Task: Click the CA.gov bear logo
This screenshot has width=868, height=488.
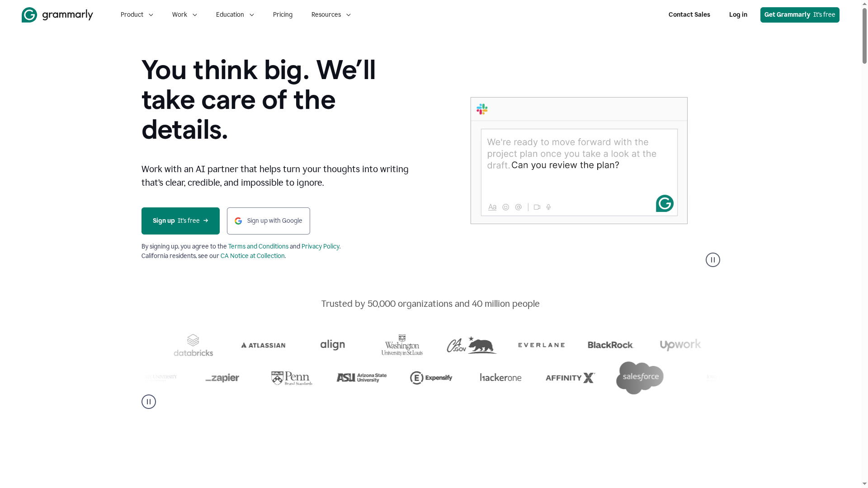Action: point(472,345)
